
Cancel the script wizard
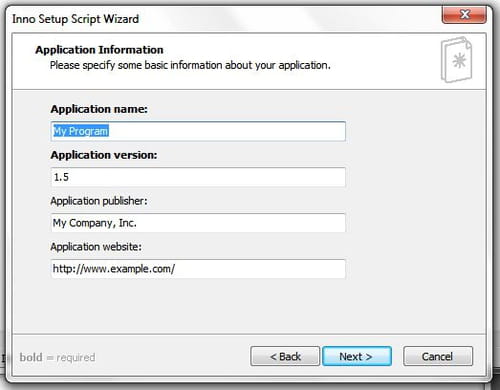click(438, 356)
